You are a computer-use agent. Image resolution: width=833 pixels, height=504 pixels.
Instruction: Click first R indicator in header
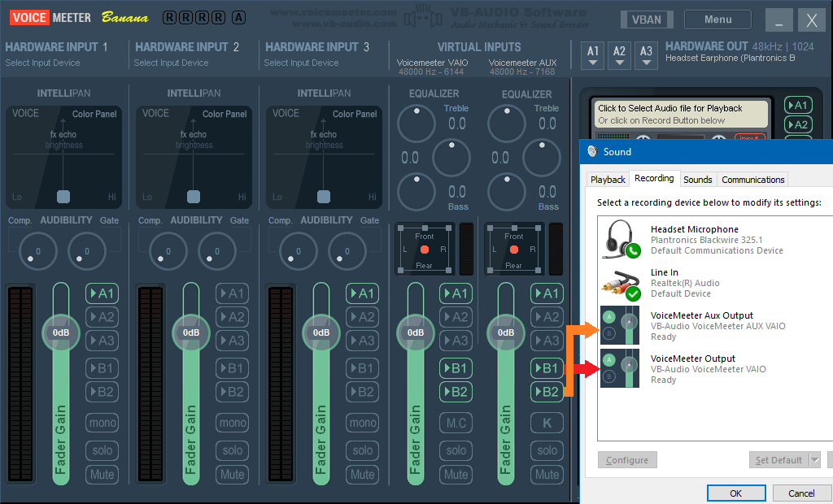coord(169,18)
